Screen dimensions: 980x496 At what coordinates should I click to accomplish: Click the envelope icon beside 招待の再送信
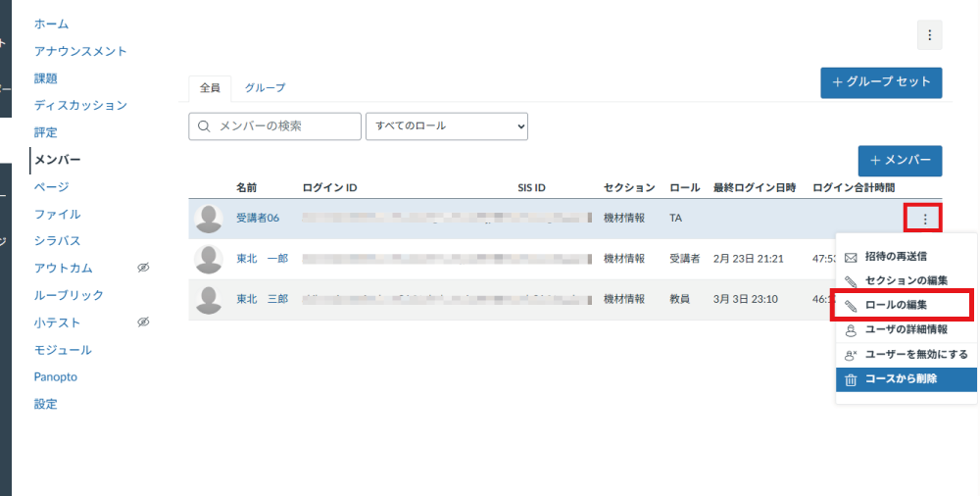(x=851, y=257)
